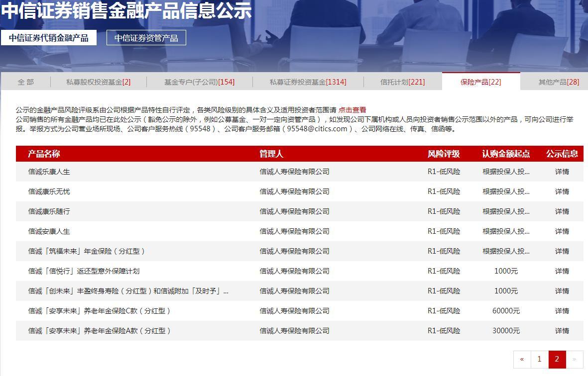
Task: Click 点击查看 risk level link
Action: pos(352,110)
